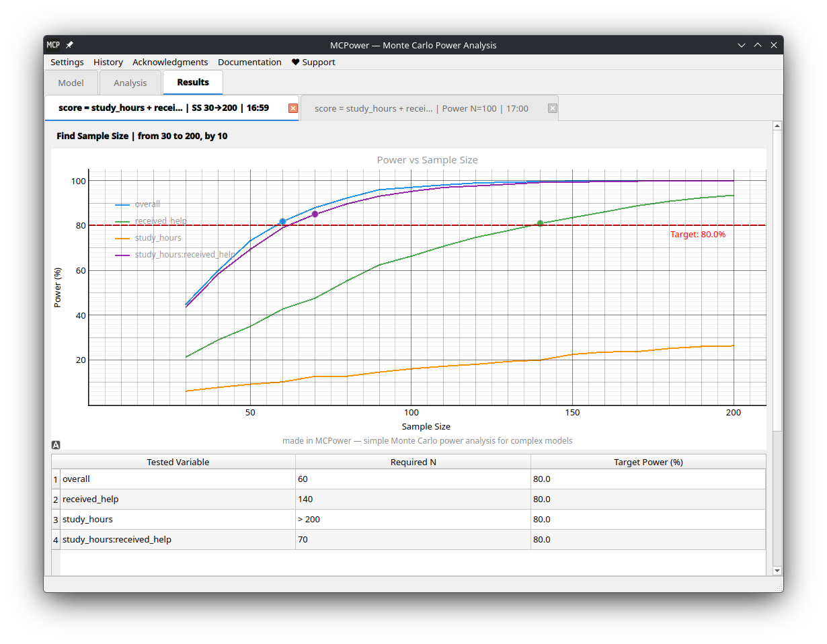Switch to the Model tab
Screen dimensions: 827x644
point(71,82)
